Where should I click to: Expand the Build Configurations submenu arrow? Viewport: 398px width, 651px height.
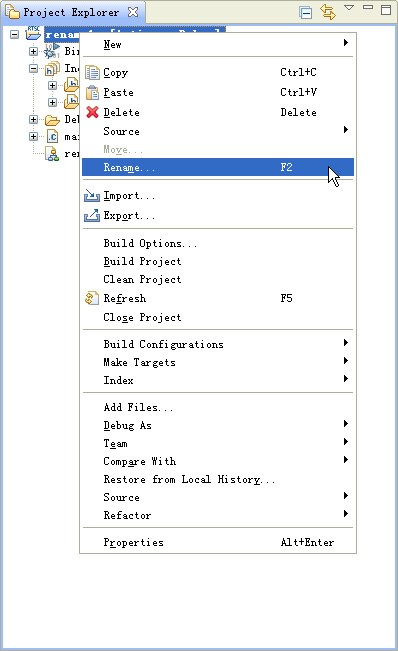pyautogui.click(x=346, y=343)
